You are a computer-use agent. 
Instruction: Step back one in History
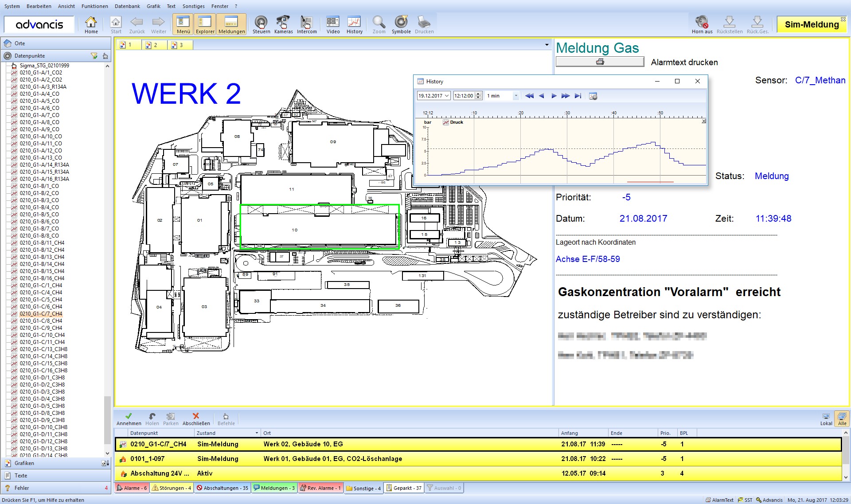[542, 96]
